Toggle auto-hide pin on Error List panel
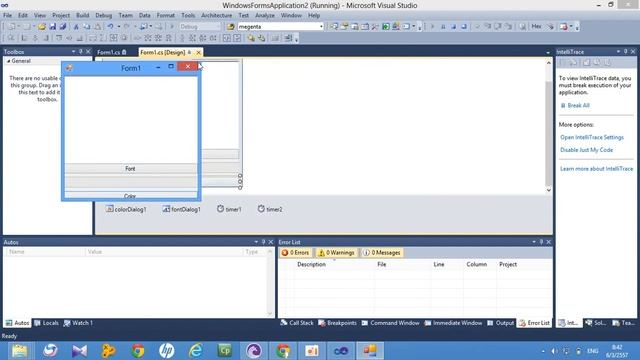 tap(541, 242)
